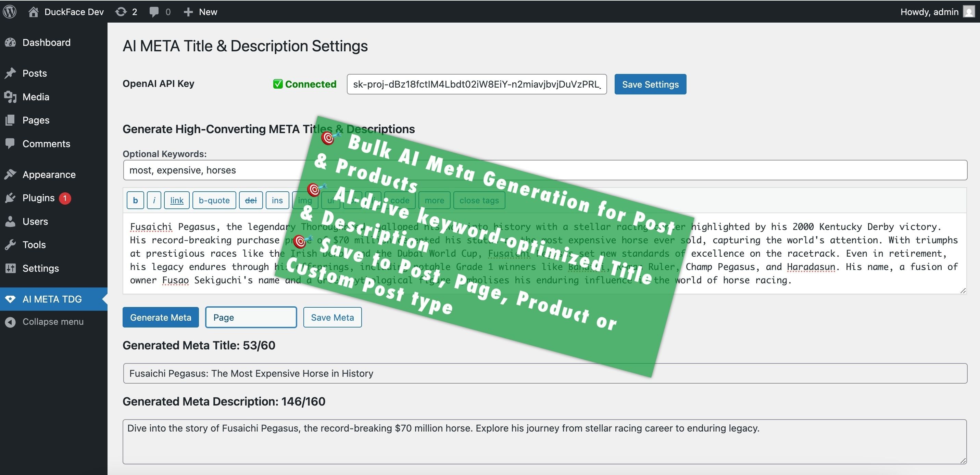Viewport: 980px width, 475px height.
Task: Click the New content plus icon
Action: tap(188, 12)
